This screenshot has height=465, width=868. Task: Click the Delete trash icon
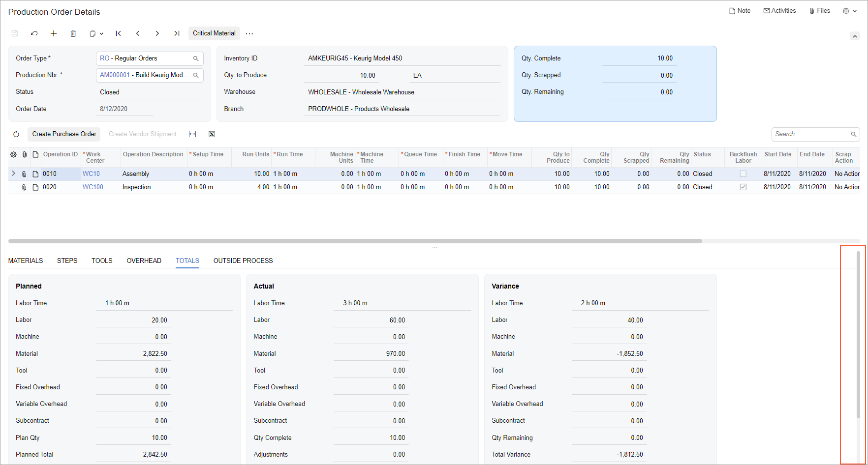point(73,33)
